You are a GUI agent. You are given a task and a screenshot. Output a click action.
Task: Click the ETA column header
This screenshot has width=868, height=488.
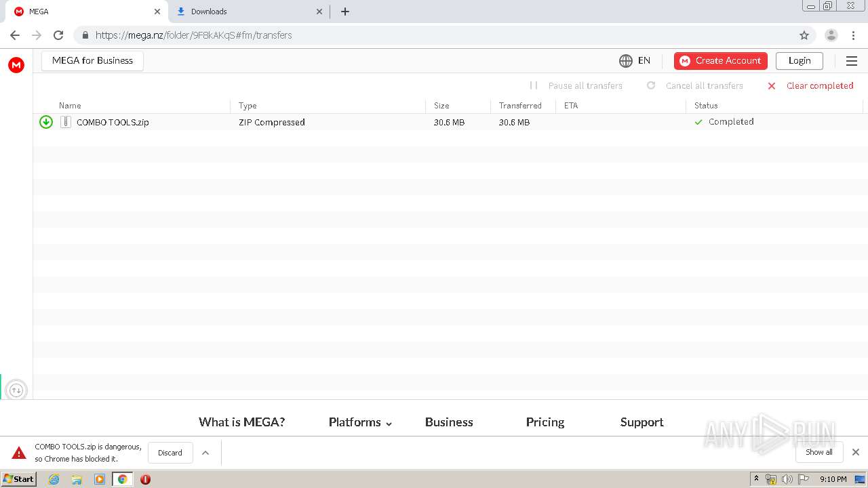571,106
